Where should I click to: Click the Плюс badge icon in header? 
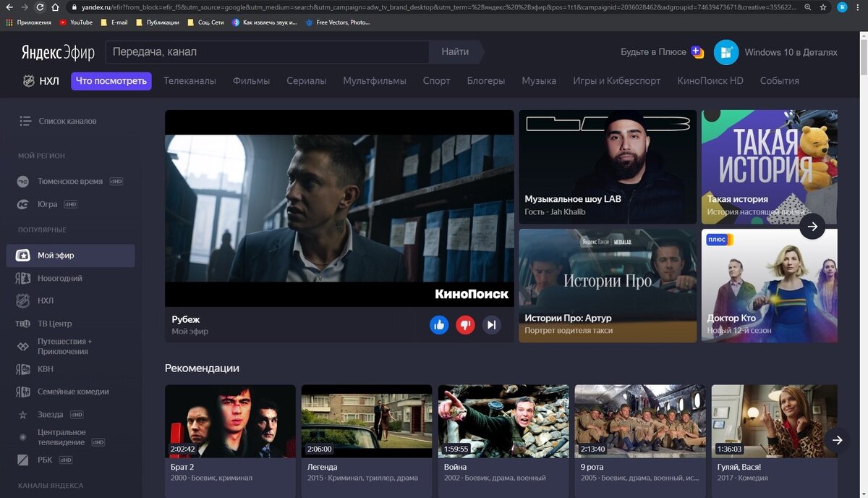(697, 51)
